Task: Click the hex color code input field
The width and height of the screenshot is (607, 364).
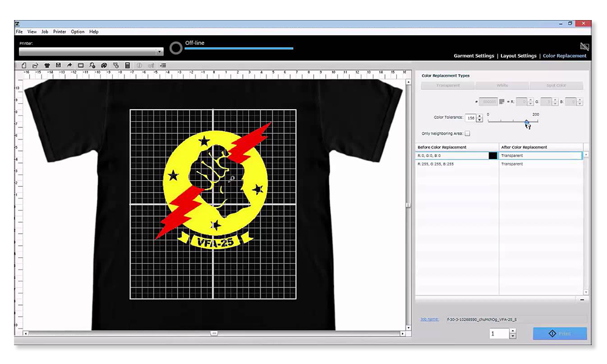Action: pyautogui.click(x=488, y=102)
